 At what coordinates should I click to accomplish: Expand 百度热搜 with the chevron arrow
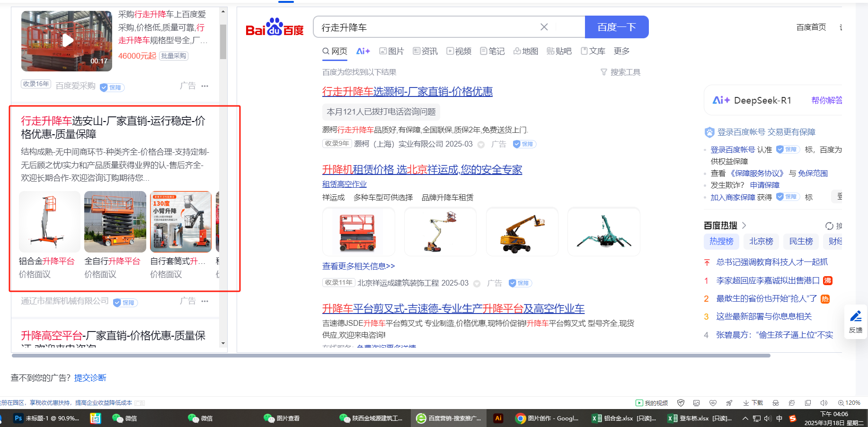[x=744, y=226]
